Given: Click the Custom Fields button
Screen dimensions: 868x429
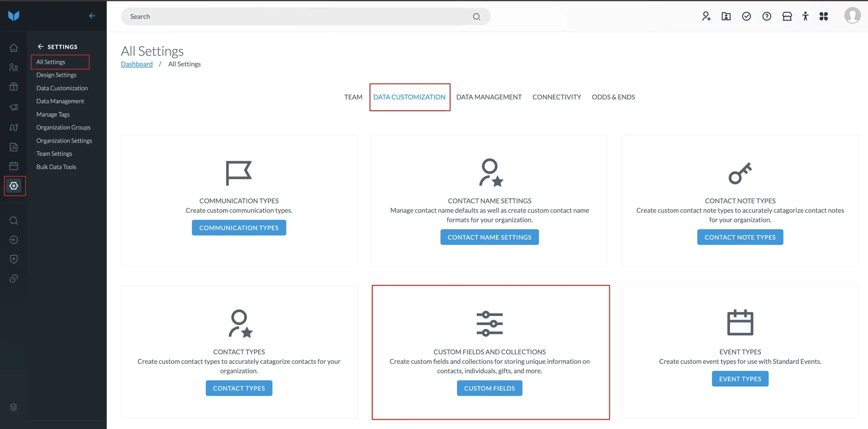Looking at the screenshot, I should (489, 388).
